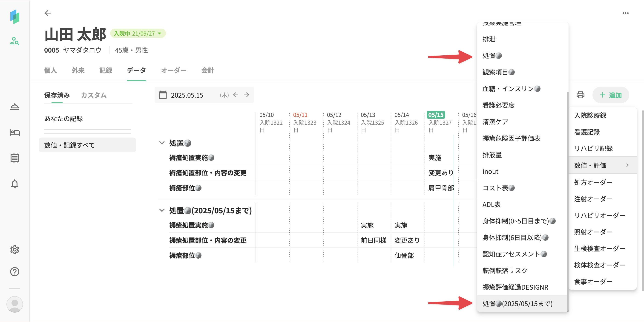Image resolution: width=644 pixels, height=322 pixels.
Task: Open calendar icon in date picker
Action: 163,95
